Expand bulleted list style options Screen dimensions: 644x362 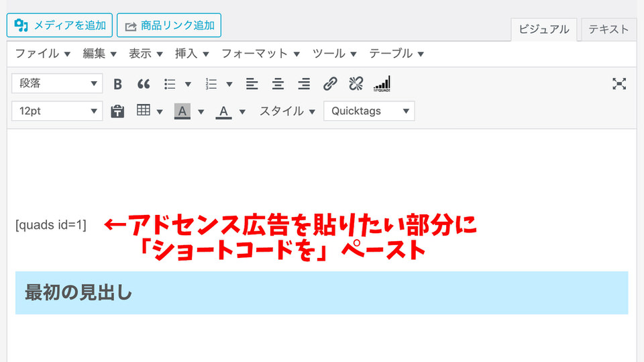(188, 85)
